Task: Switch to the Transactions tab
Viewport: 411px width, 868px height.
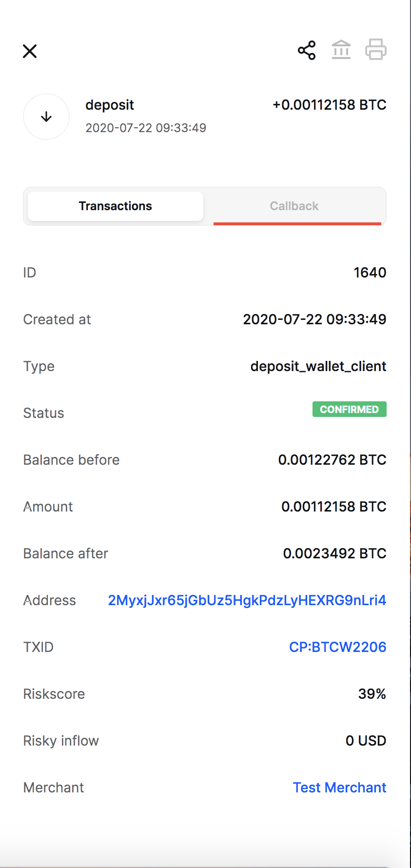Action: (116, 206)
